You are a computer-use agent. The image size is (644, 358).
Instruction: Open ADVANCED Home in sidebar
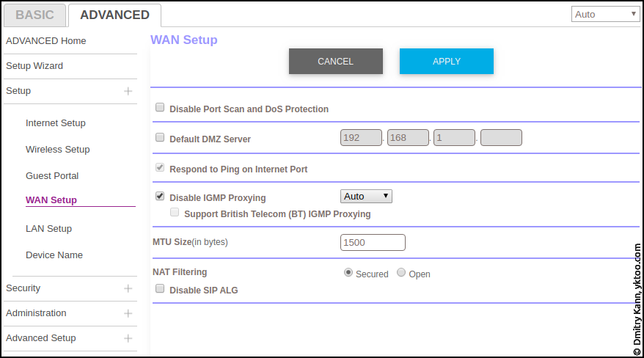tap(46, 41)
